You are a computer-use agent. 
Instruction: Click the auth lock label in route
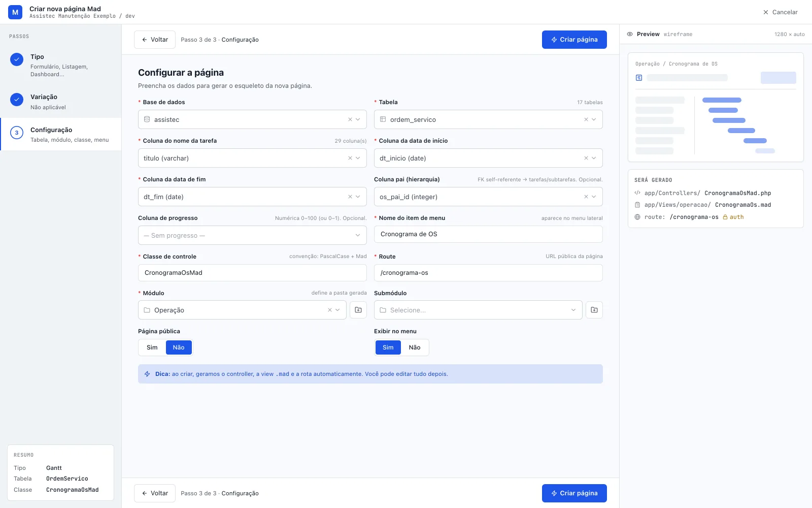click(x=733, y=217)
